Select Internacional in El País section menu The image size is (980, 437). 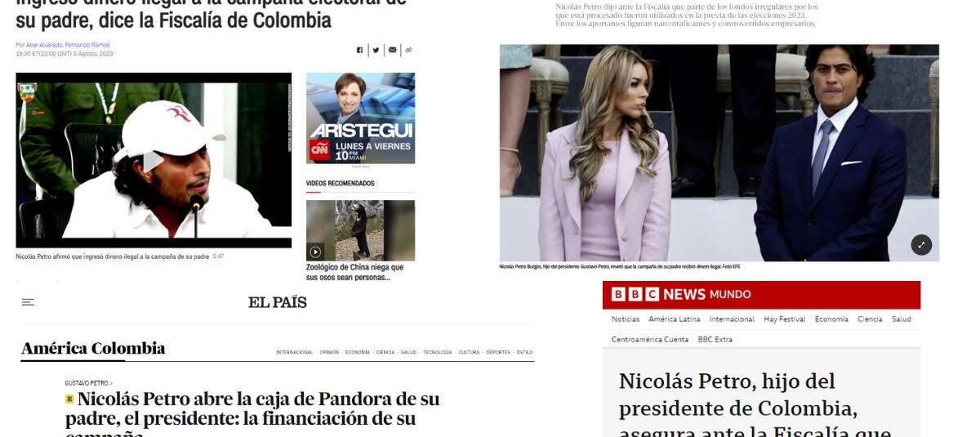tap(295, 352)
